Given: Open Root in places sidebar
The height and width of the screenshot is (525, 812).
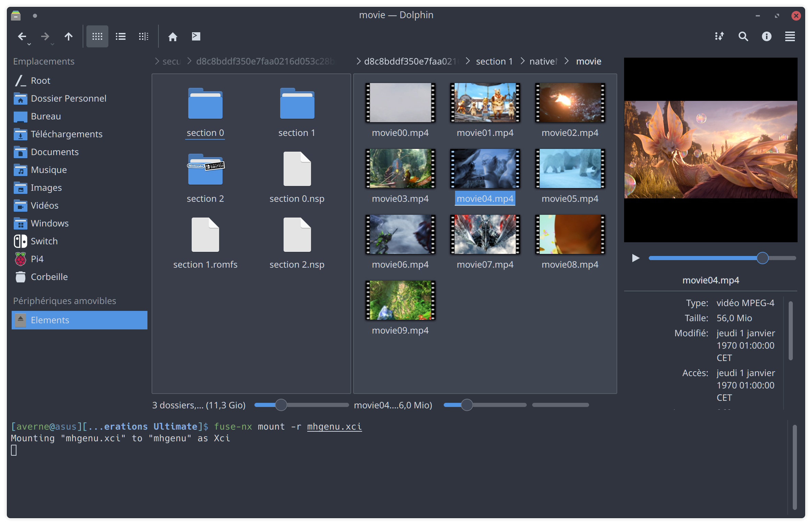Looking at the screenshot, I should (x=80, y=81).
